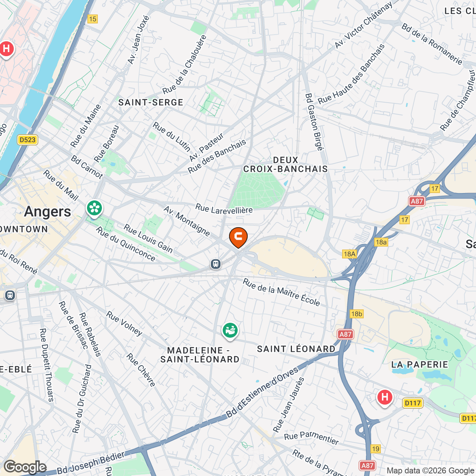The height and width of the screenshot is (476, 476).
Task: Select the DEUX CROIX-BANCHAIS district label
Action: 286,164
